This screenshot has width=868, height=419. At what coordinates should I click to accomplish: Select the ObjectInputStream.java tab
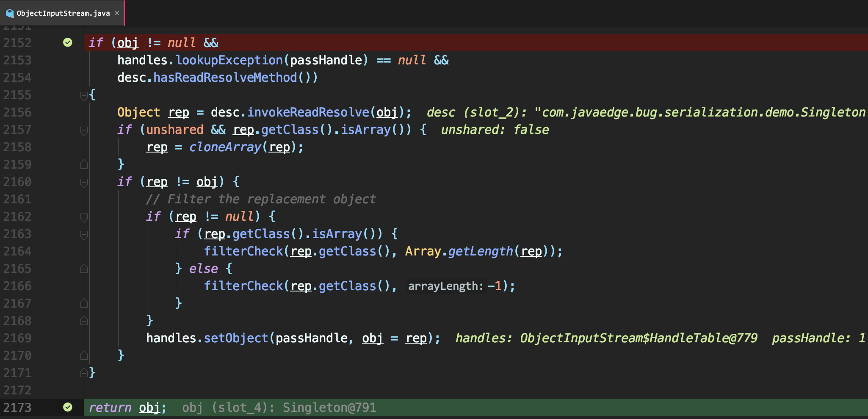click(x=62, y=13)
